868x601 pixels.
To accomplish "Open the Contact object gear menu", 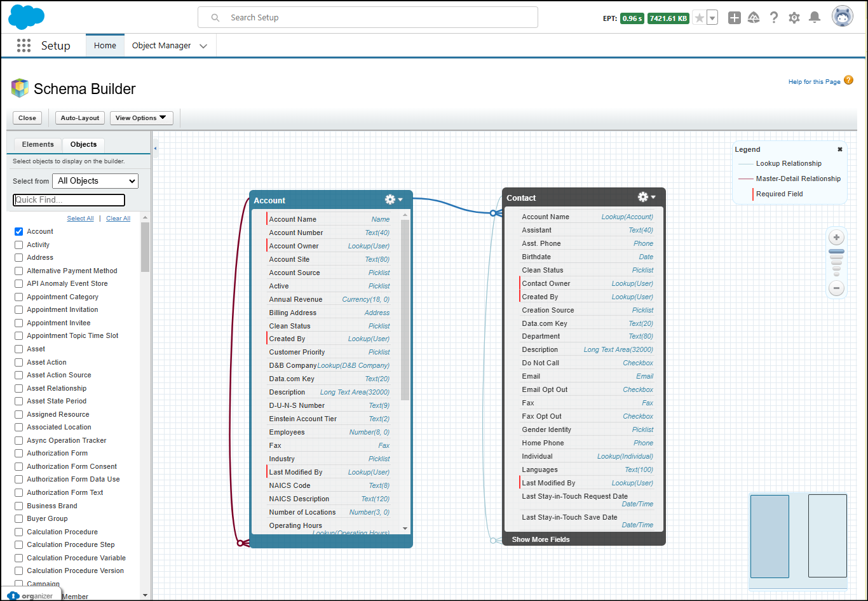I will tap(646, 197).
